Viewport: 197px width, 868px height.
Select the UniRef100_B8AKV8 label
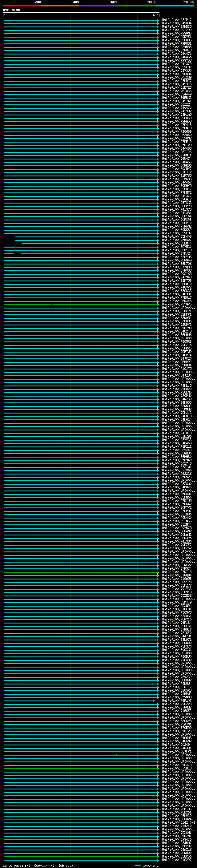177,721
